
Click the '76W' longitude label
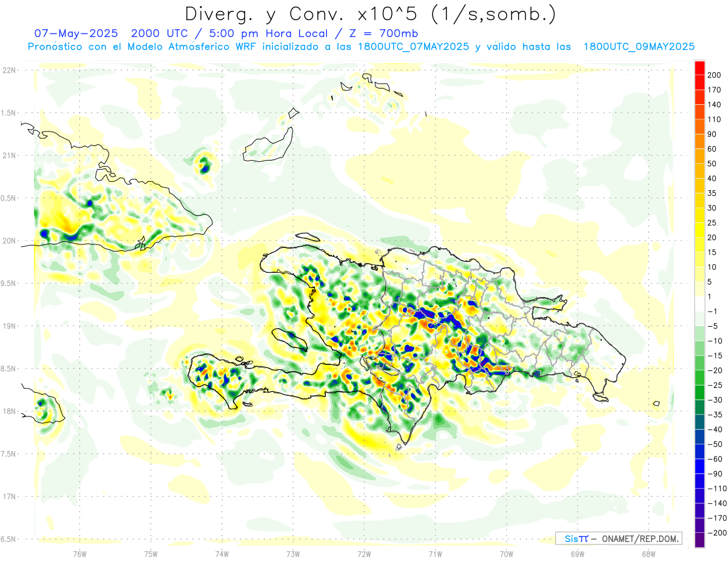click(79, 554)
